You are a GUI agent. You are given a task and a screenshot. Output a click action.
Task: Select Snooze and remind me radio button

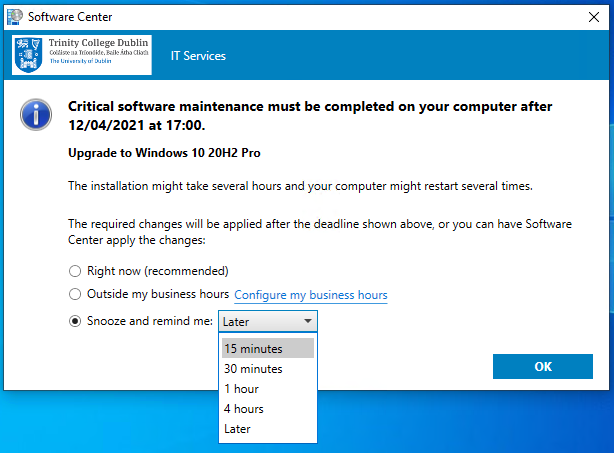pyautogui.click(x=75, y=321)
